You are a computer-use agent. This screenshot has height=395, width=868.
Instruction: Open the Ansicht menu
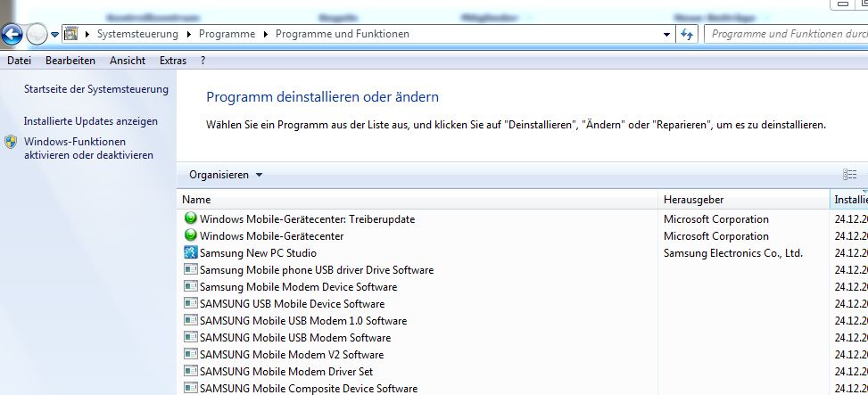pyautogui.click(x=128, y=61)
